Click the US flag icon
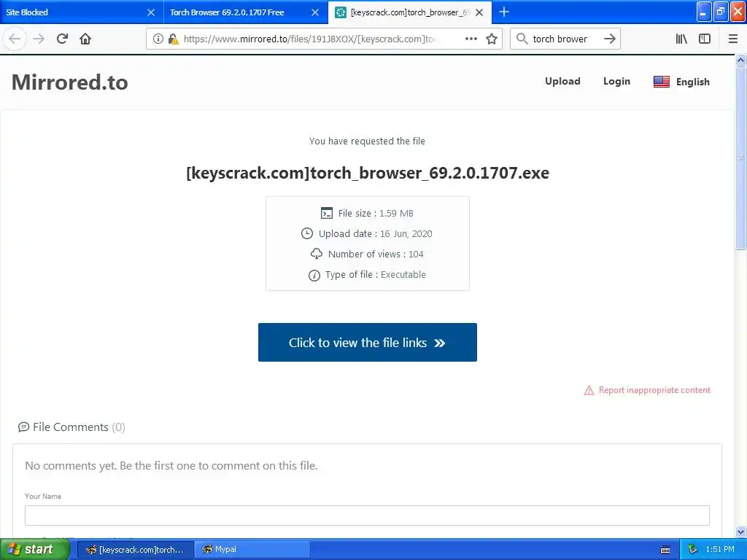747x560 pixels. 661,82
